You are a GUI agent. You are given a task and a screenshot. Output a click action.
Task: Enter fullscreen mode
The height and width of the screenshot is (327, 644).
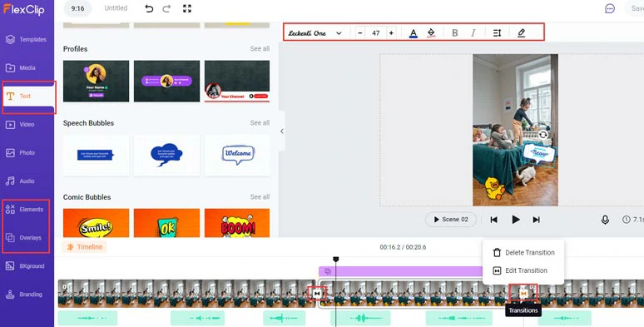187,8
